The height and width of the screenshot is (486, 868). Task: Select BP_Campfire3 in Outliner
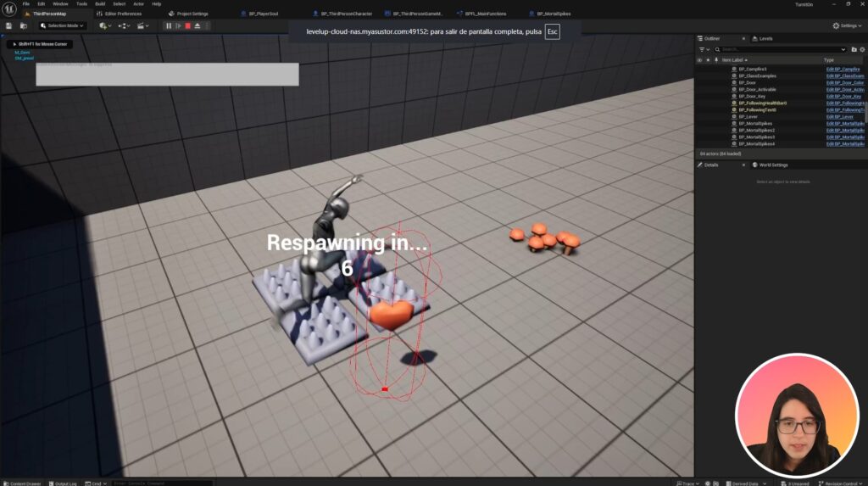tap(753, 70)
